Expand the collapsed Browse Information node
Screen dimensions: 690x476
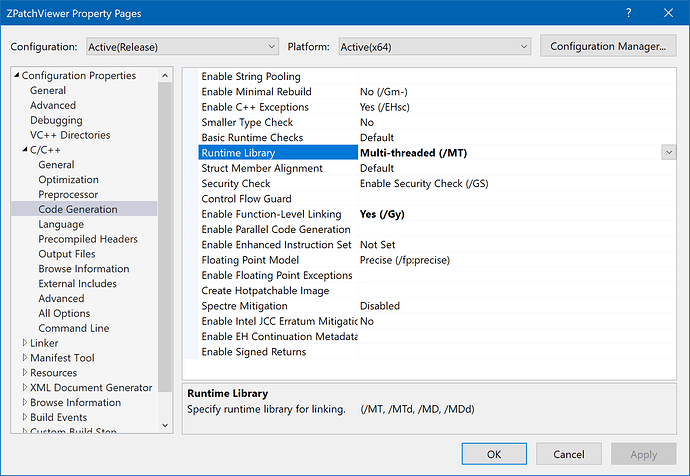(x=25, y=402)
